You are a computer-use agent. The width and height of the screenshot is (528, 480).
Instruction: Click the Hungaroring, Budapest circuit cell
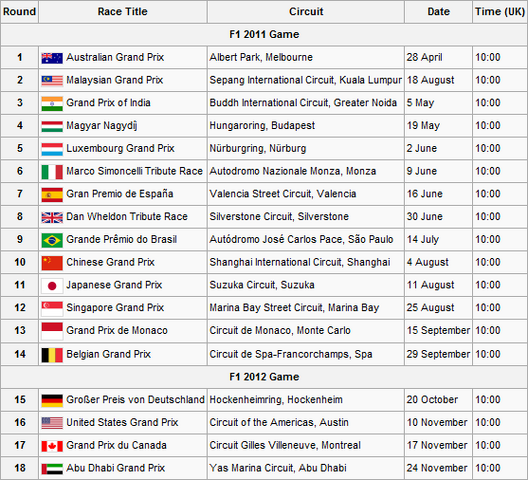(x=306, y=126)
